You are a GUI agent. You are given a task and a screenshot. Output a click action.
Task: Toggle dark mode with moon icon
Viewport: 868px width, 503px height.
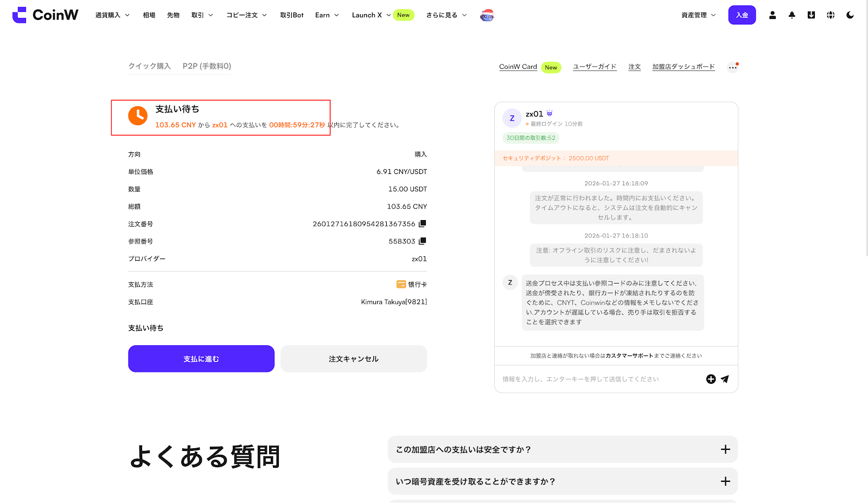pyautogui.click(x=850, y=15)
